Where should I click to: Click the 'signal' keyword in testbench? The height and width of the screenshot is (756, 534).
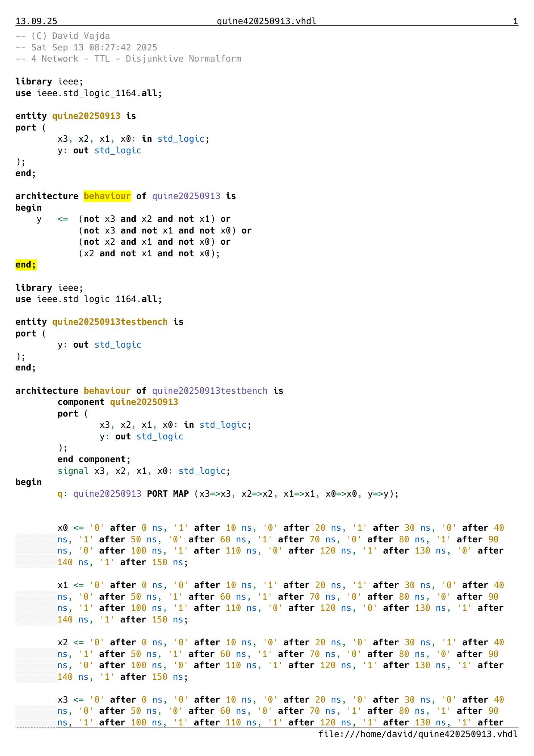point(73,471)
